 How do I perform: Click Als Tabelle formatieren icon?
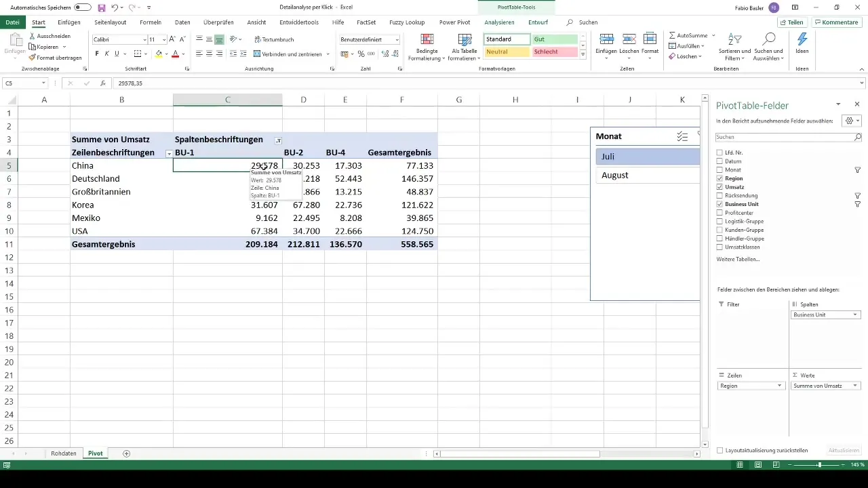coord(465,39)
